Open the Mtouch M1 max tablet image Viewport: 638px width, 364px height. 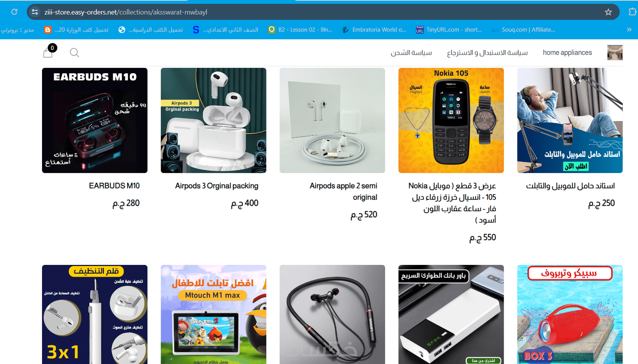click(214, 314)
